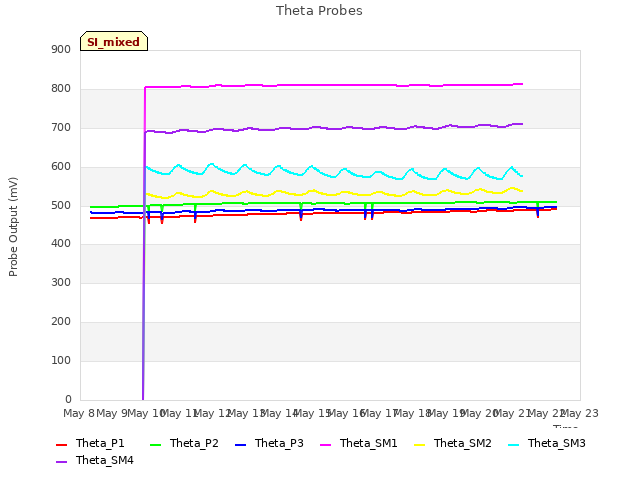Click the purple Theta_SM4 legend swatch
The width and height of the screenshot is (640, 480).
[61, 462]
